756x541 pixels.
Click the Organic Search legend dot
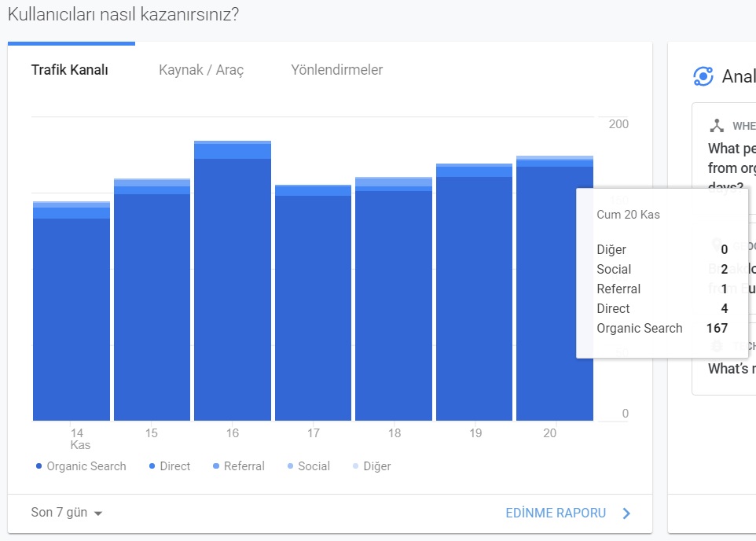coord(39,466)
